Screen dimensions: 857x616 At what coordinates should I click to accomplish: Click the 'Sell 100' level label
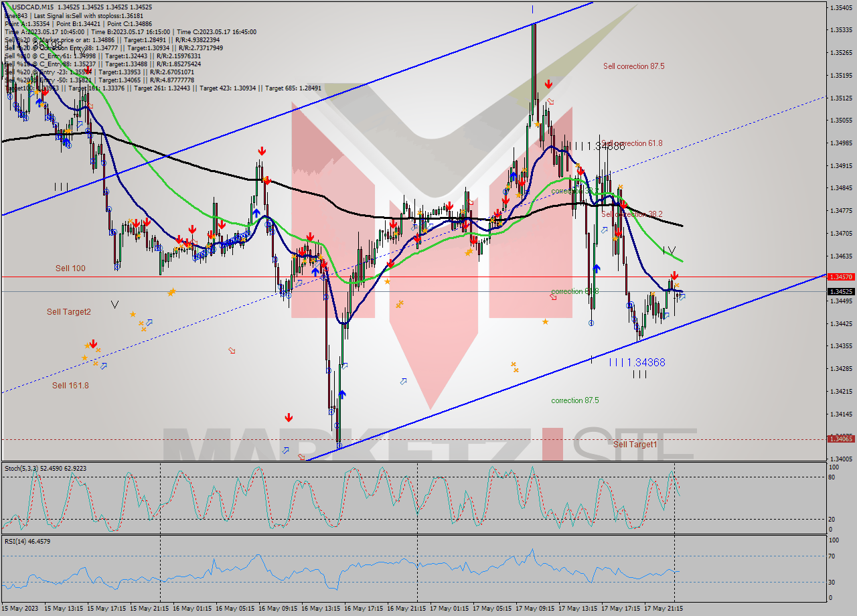(70, 268)
